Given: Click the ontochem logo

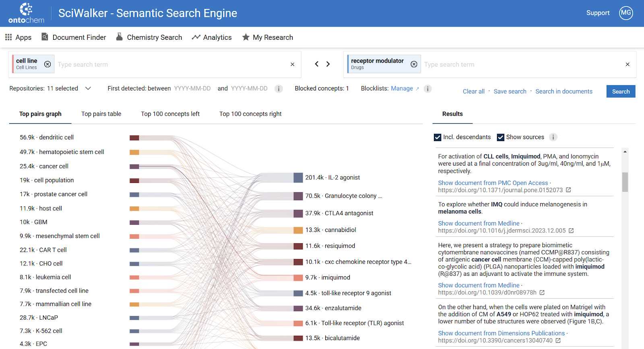Looking at the screenshot, I should [26, 14].
